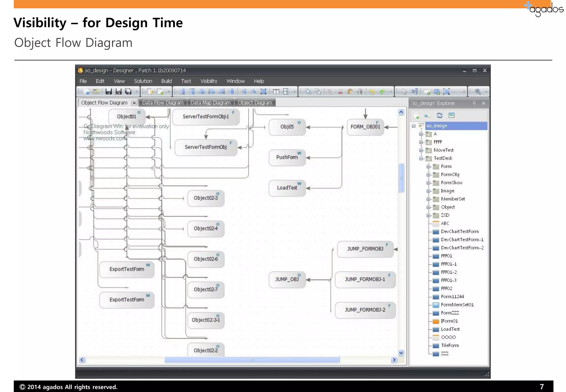Collapse the TestDesk folder
The width and height of the screenshot is (566, 392).
pos(421,158)
